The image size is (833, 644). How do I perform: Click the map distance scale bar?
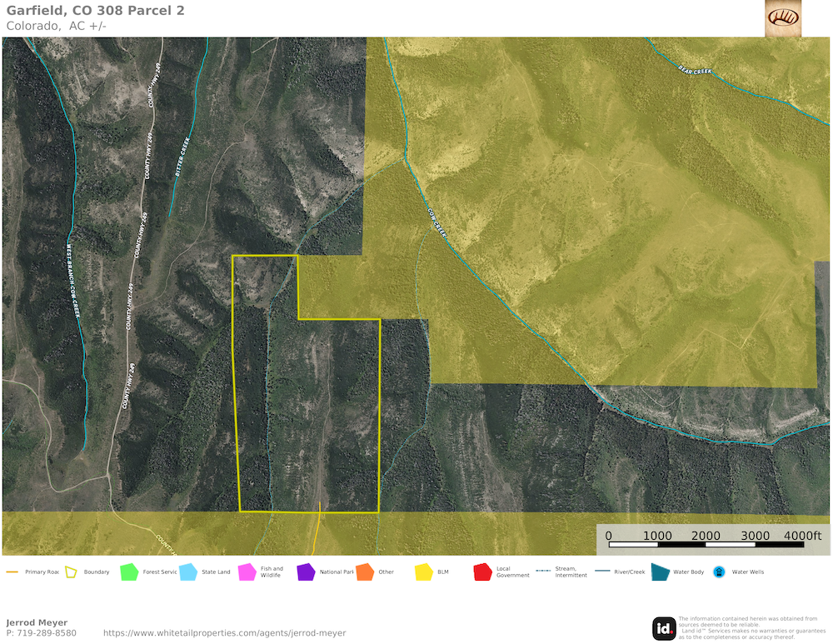coord(714,544)
